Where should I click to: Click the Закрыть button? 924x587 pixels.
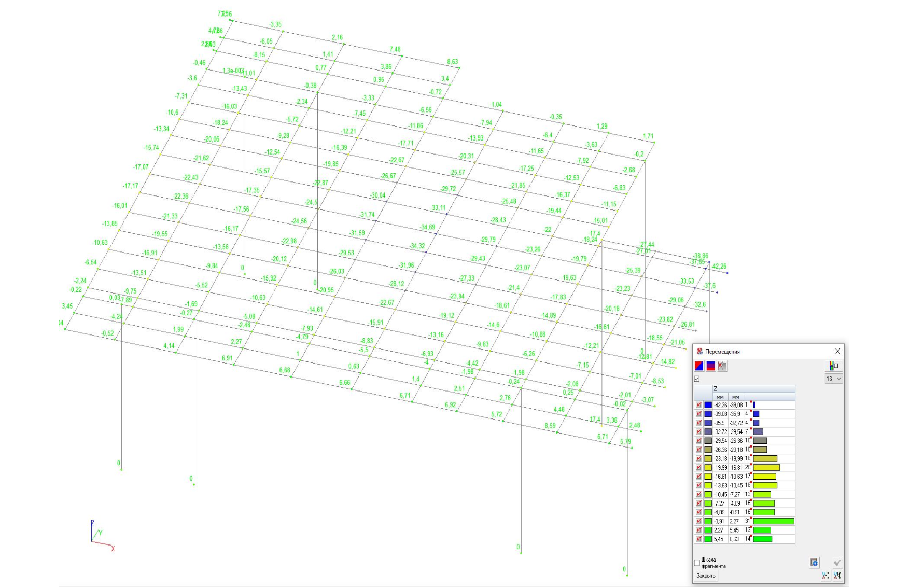(706, 576)
